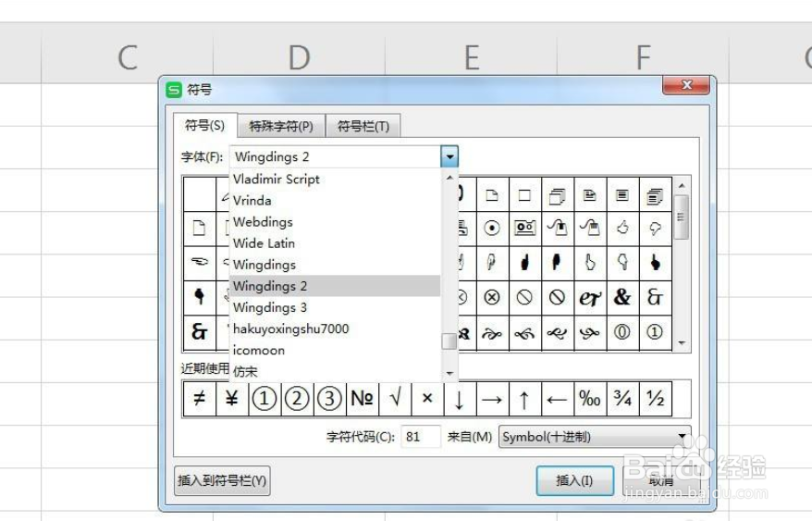The width and height of the screenshot is (812, 521).
Task: Click symbol grid scrollbar down arrow
Action: click(x=682, y=343)
